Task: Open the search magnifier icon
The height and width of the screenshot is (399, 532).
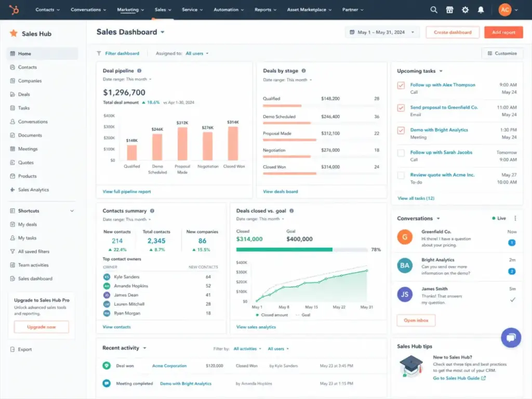Action: tap(434, 10)
